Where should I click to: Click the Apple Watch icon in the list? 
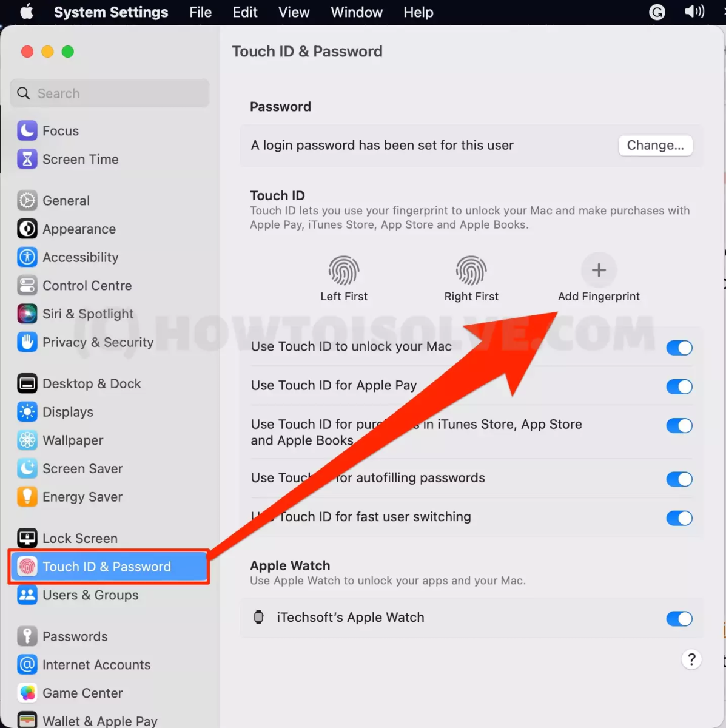(x=258, y=617)
